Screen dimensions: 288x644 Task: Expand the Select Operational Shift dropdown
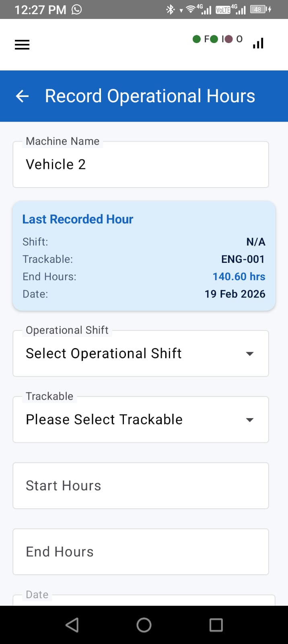coord(141,353)
